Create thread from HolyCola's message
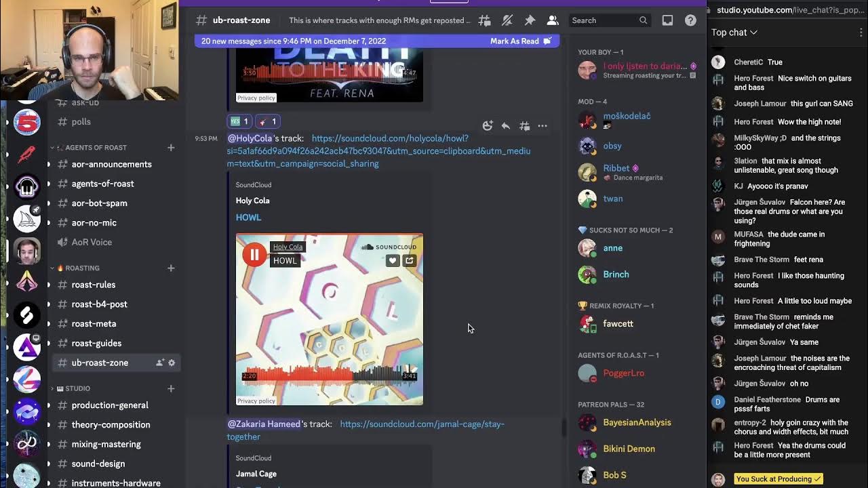 tap(524, 125)
